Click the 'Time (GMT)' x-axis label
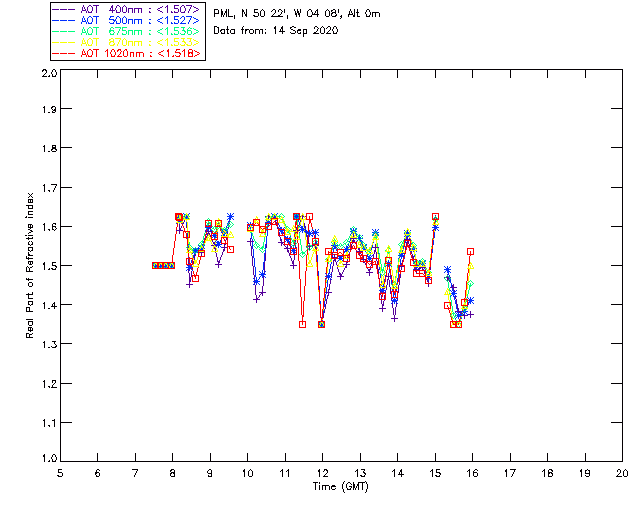Screen dimensions: 640x512 coord(340,487)
